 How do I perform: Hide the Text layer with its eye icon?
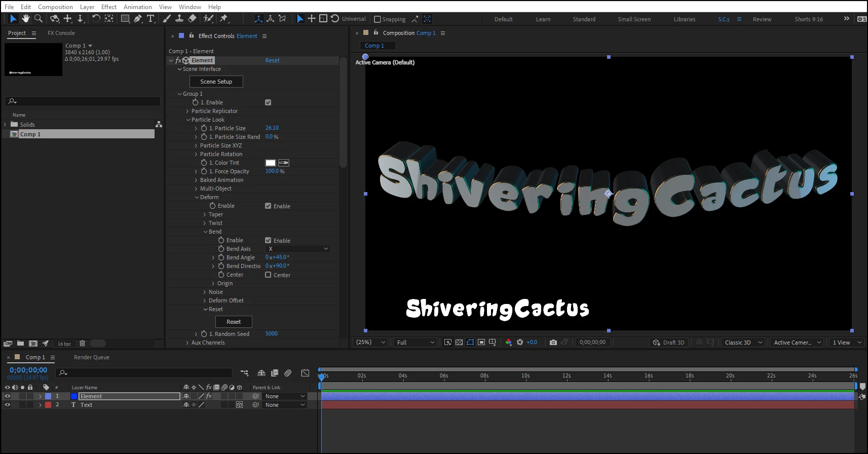7,405
